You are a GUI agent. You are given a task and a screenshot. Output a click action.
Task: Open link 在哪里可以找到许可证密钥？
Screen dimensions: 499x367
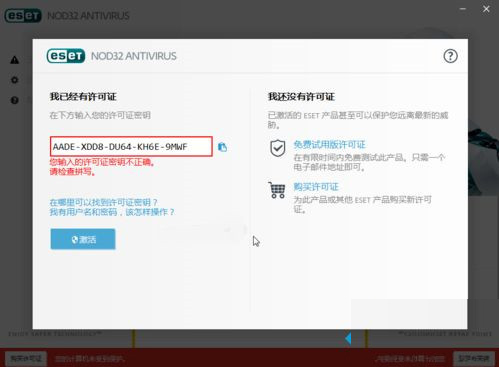coord(103,202)
